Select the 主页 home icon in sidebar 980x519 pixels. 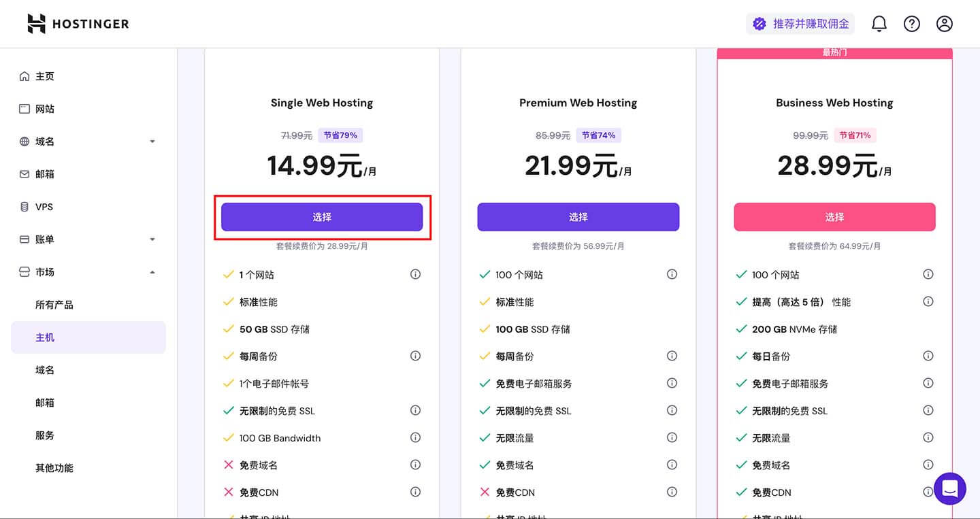point(26,76)
